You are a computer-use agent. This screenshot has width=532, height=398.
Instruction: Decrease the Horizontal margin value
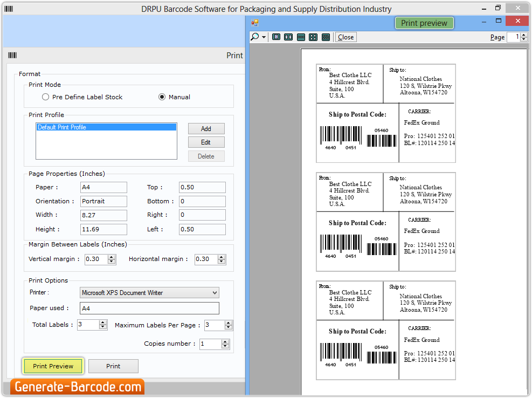(222, 262)
